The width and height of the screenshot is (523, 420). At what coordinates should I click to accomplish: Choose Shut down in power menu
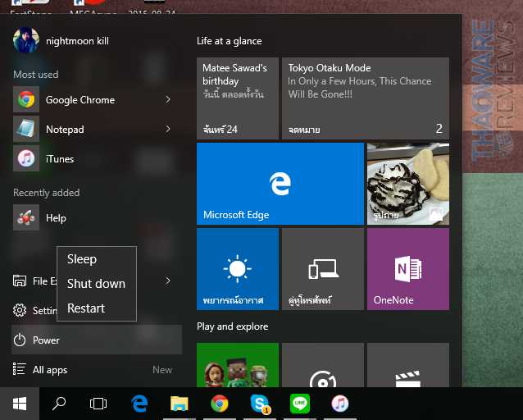[96, 284]
